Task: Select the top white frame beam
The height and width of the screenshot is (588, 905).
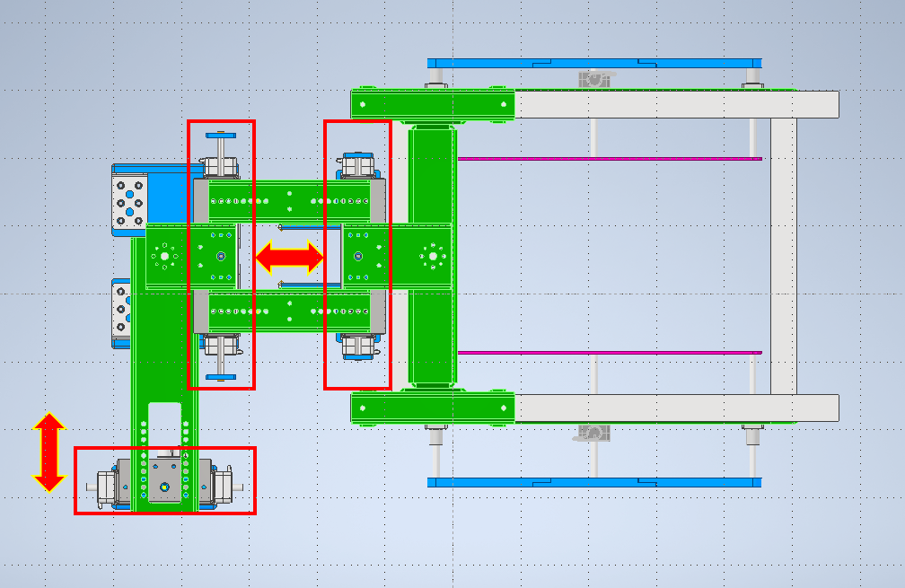Action: [676, 104]
